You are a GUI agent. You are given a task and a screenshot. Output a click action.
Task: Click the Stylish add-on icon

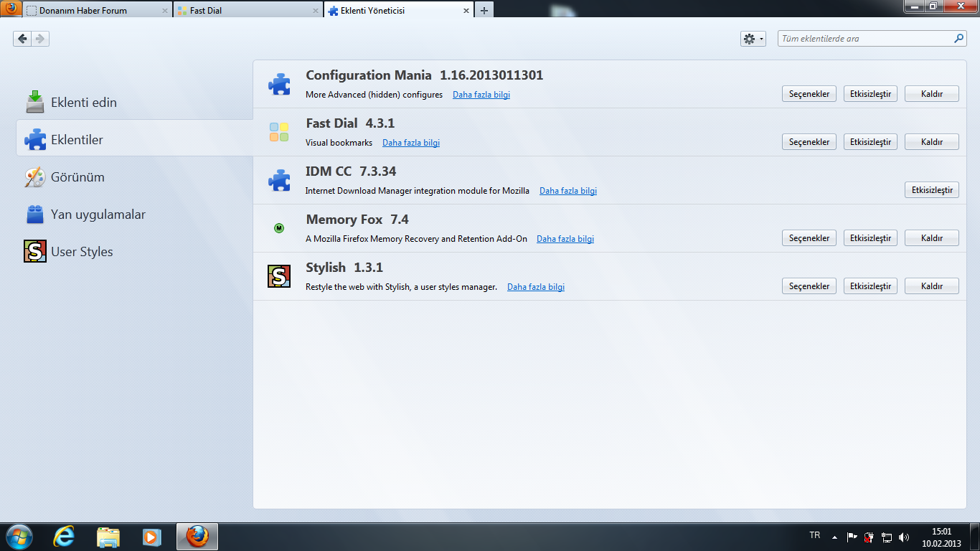click(279, 276)
